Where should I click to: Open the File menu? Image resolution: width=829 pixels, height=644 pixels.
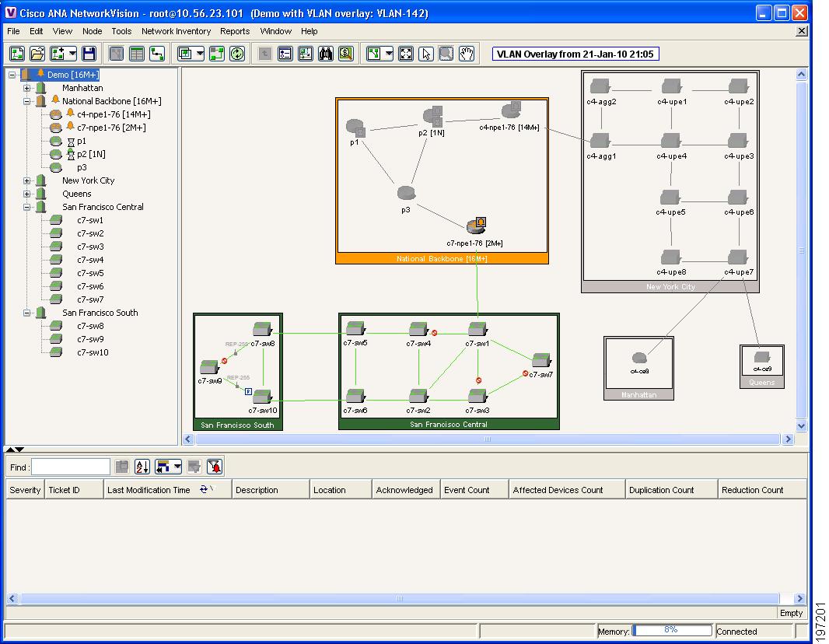13,32
